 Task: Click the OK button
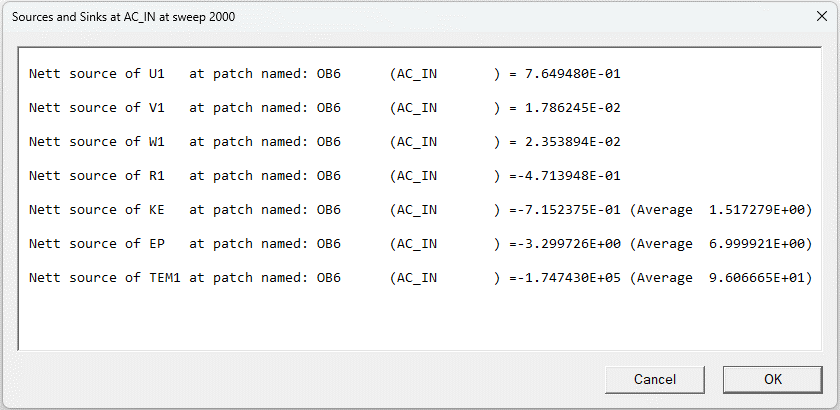coord(772,379)
